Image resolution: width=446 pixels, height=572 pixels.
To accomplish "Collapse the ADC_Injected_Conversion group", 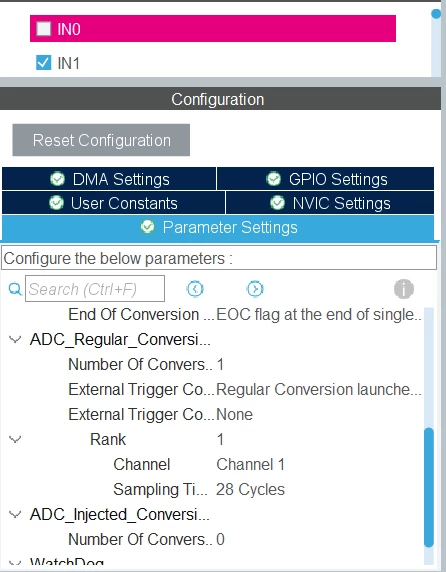I will (x=15, y=514).
